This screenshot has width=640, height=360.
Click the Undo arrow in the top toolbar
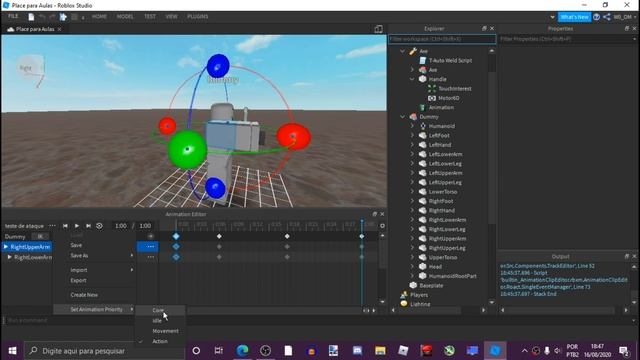42,17
